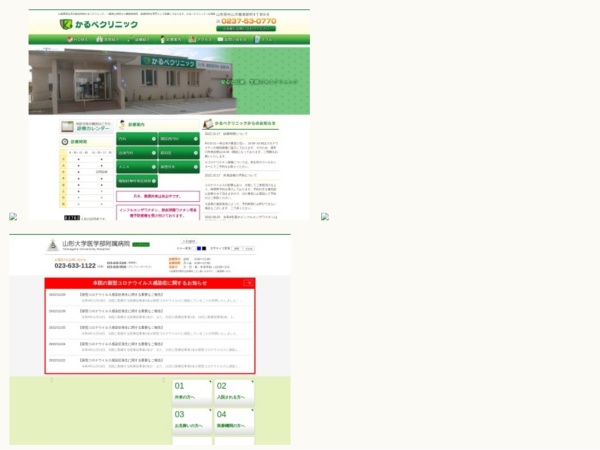Click the broken image icon right of clinic page

pos(325,217)
